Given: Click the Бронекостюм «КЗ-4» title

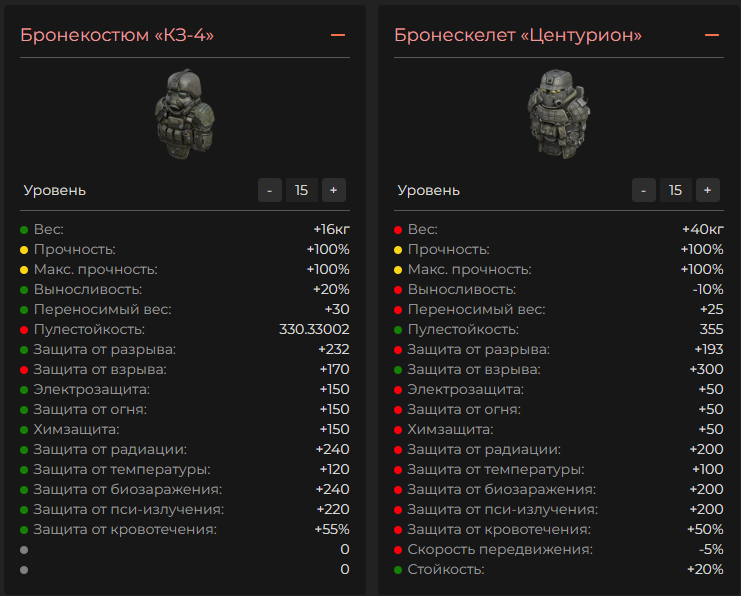Looking at the screenshot, I should coord(118,36).
